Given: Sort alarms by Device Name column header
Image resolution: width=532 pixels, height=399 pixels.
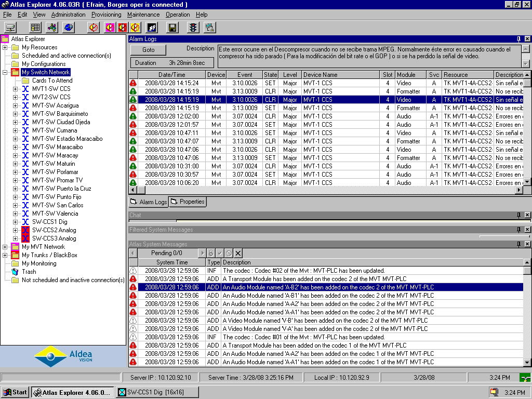Looking at the screenshot, I should 340,75.
